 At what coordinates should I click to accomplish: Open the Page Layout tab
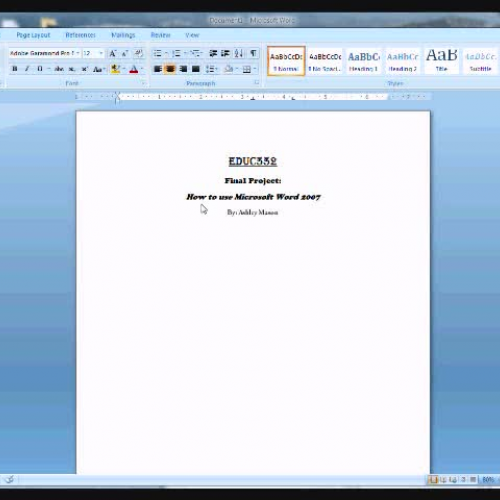click(33, 35)
